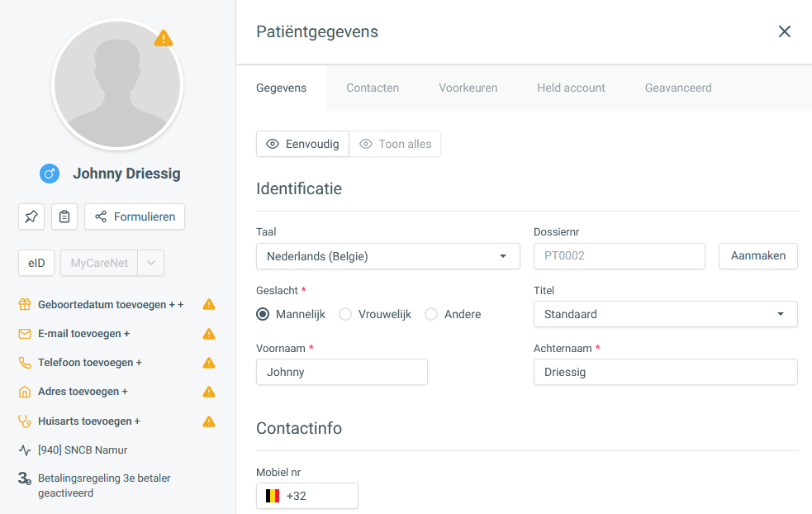This screenshot has width=812, height=514.
Task: Click the patient avatar photo
Action: pyautogui.click(x=117, y=84)
